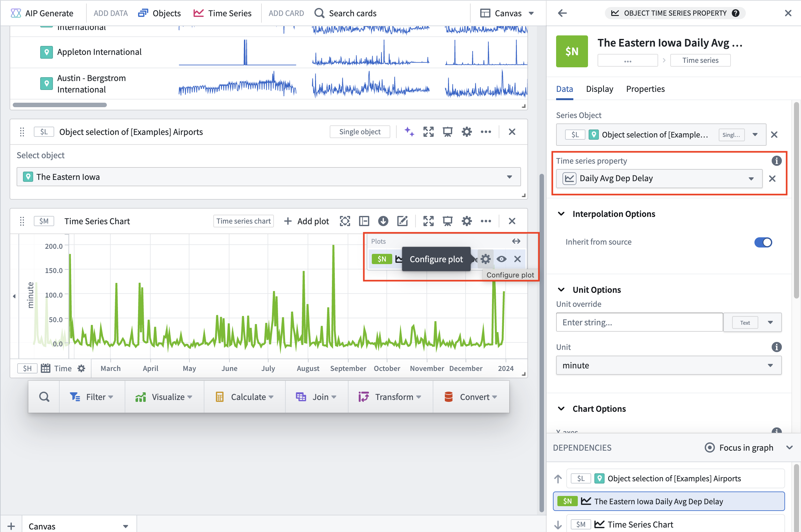Click fit-to-view icon on Time Series Chart
This screenshot has height=532, width=801.
[345, 221]
